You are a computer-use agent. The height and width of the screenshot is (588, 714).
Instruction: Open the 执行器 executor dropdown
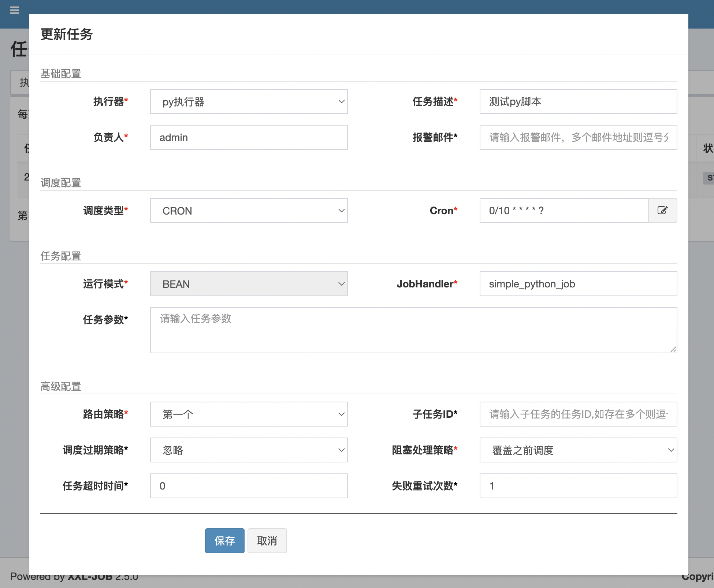pyautogui.click(x=249, y=101)
